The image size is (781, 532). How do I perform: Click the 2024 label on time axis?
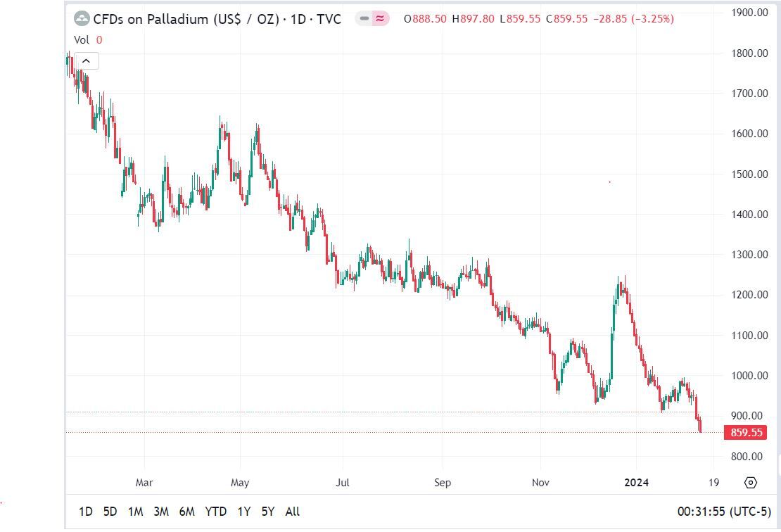[637, 483]
